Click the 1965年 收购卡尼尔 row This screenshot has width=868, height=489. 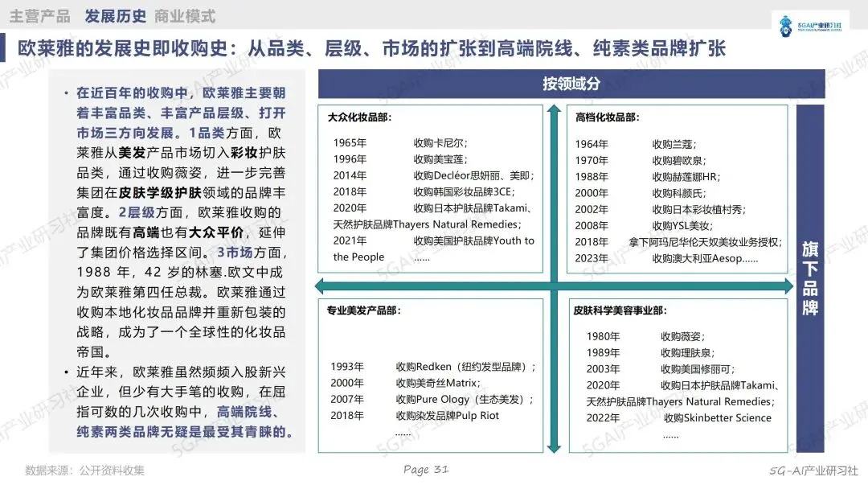(400, 143)
